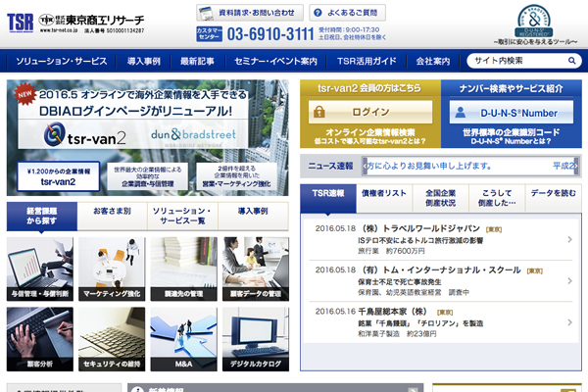The width and height of the screenshot is (588, 392).
Task: Select the 全国企業倒産状況 tab
Action: (x=441, y=198)
